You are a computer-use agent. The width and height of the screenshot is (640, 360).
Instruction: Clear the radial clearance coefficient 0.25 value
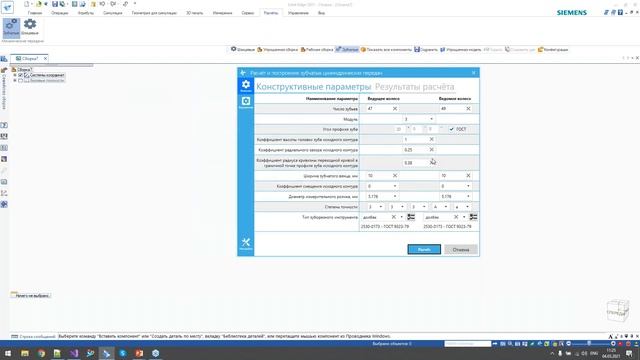point(431,150)
